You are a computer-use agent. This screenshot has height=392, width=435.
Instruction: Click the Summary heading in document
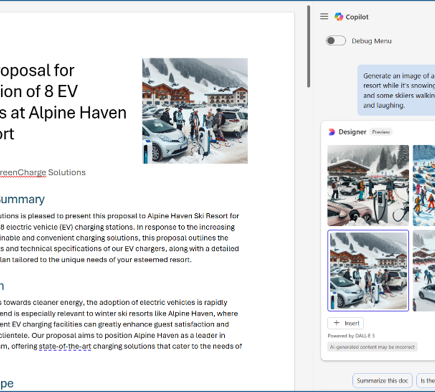click(22, 199)
